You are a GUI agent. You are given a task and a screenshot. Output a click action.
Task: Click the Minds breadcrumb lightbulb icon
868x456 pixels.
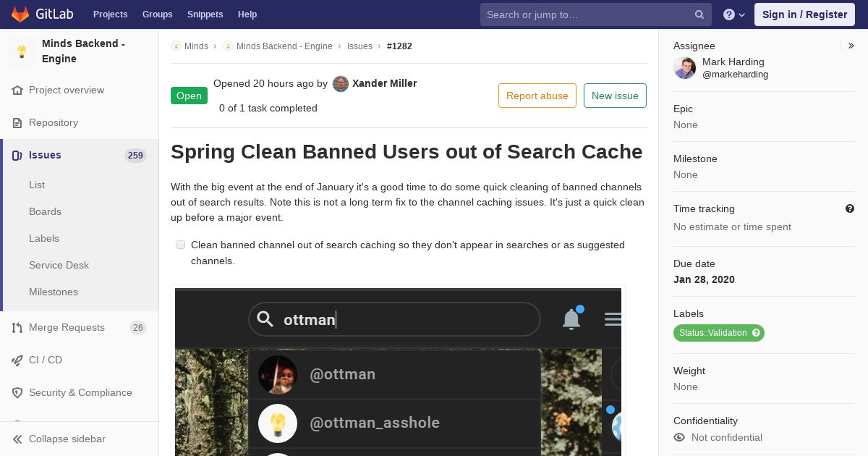(176, 46)
